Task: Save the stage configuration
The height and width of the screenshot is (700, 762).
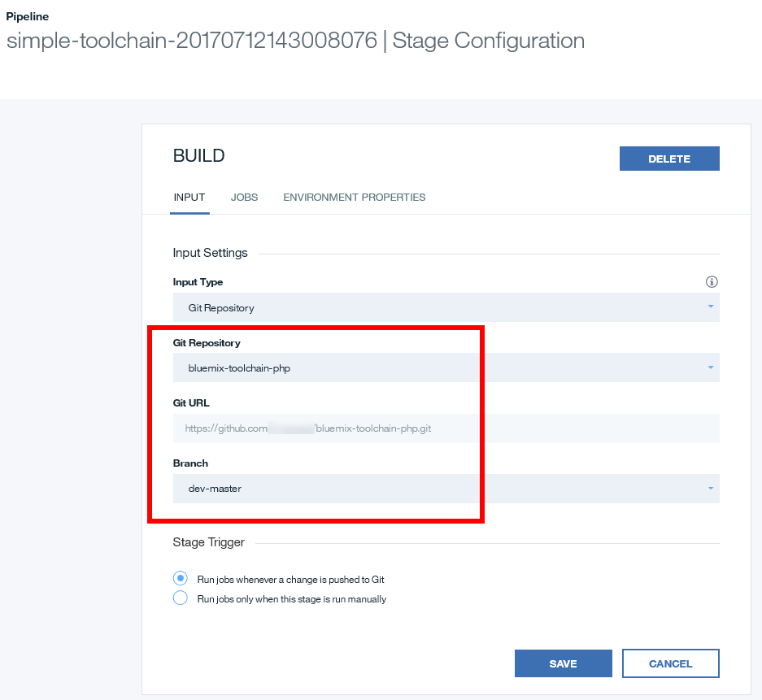Action: point(564,663)
